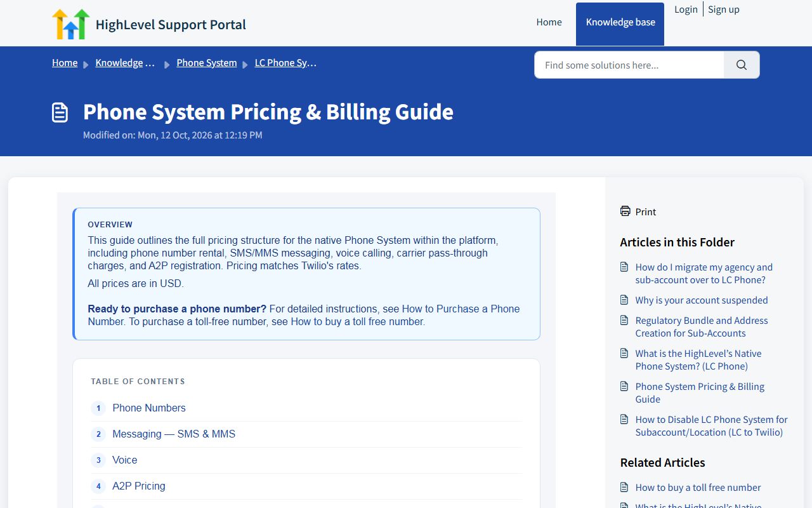Open the Phone System breadcrumb
The width and height of the screenshot is (812, 508).
click(207, 63)
